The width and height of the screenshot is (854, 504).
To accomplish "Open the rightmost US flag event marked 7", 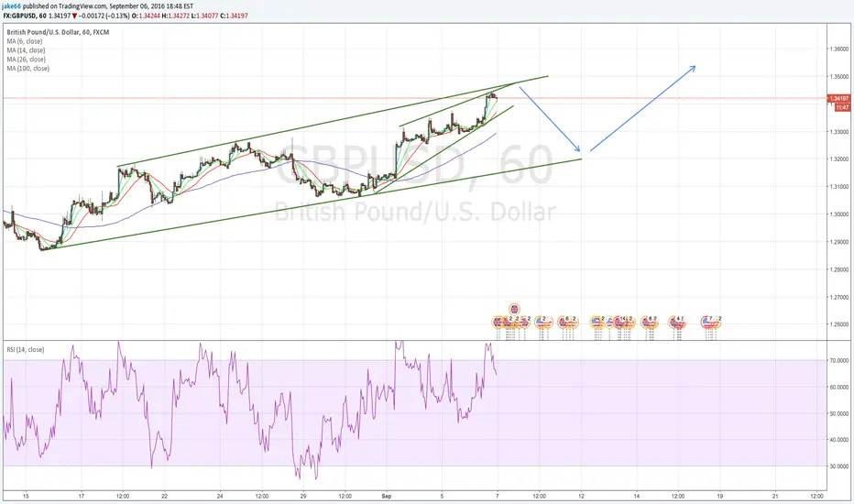I will pyautogui.click(x=707, y=322).
